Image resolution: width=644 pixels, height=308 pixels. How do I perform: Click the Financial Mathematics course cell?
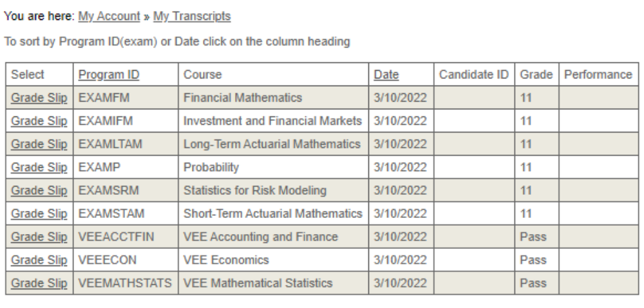(243, 98)
